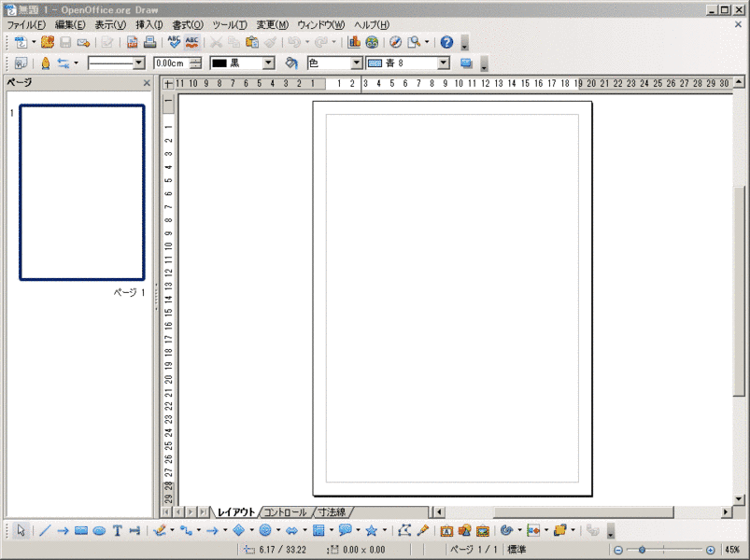750x560 pixels.
Task: Select the Format Paintbrush icon
Action: [270, 43]
